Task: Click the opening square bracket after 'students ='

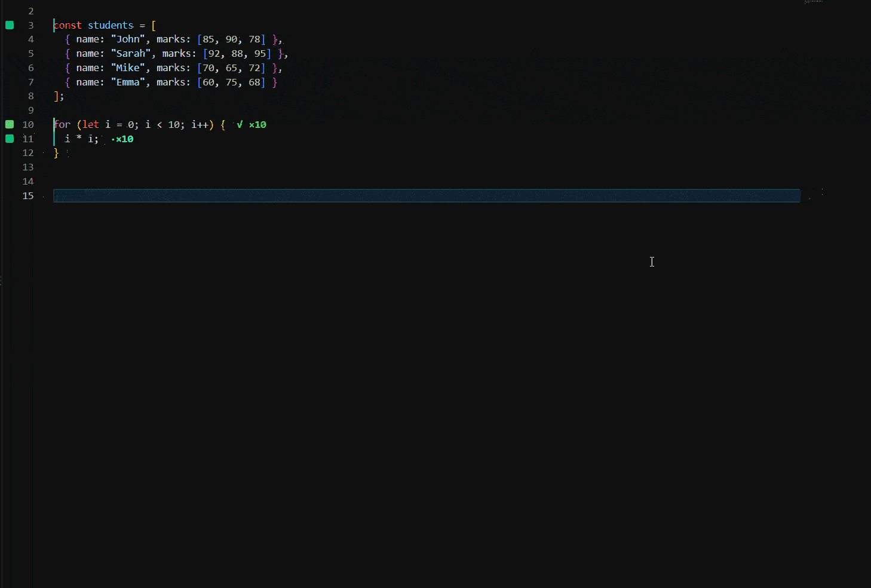Action: 154,25
